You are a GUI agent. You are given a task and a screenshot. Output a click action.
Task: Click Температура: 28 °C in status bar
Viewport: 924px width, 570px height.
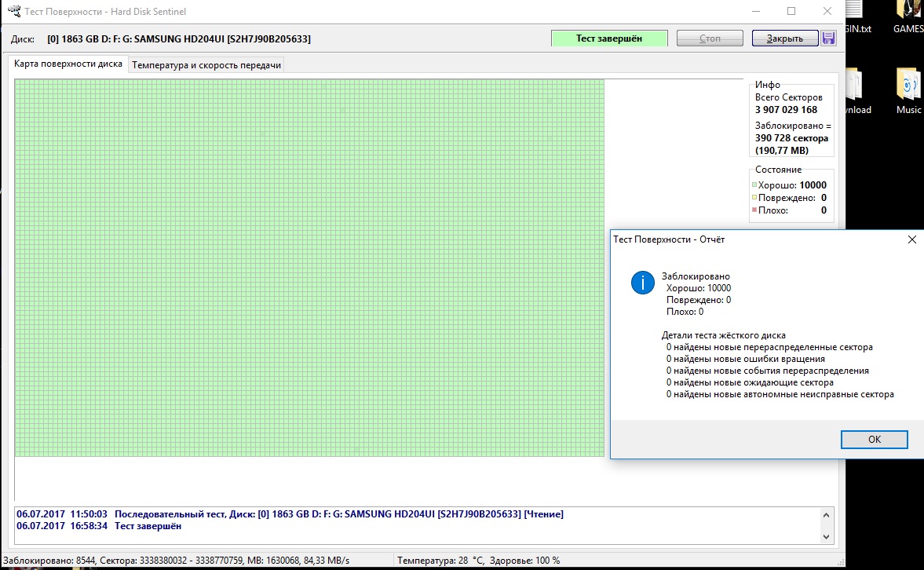(440, 561)
